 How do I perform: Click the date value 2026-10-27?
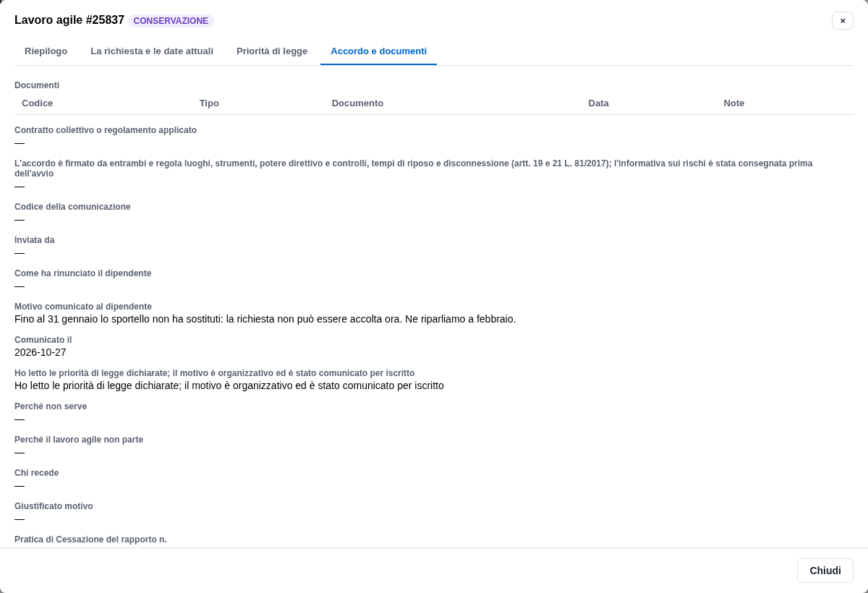click(x=40, y=352)
